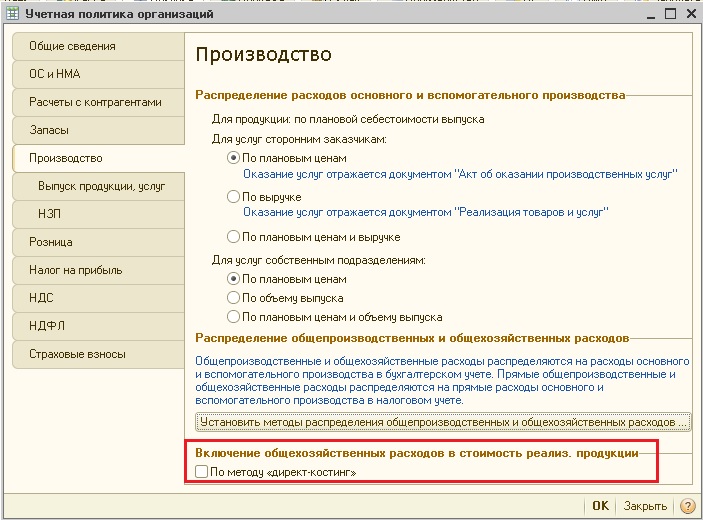The image size is (703, 520).
Task: Click text mentioning 'Реализация товаров и услуг'
Action: click(x=532, y=212)
